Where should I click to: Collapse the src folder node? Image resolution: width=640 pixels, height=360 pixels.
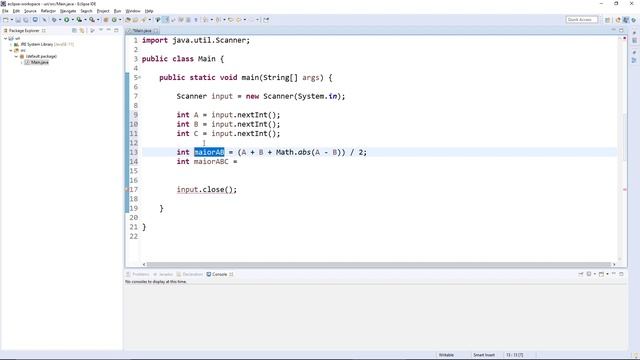pyautogui.click(x=11, y=50)
